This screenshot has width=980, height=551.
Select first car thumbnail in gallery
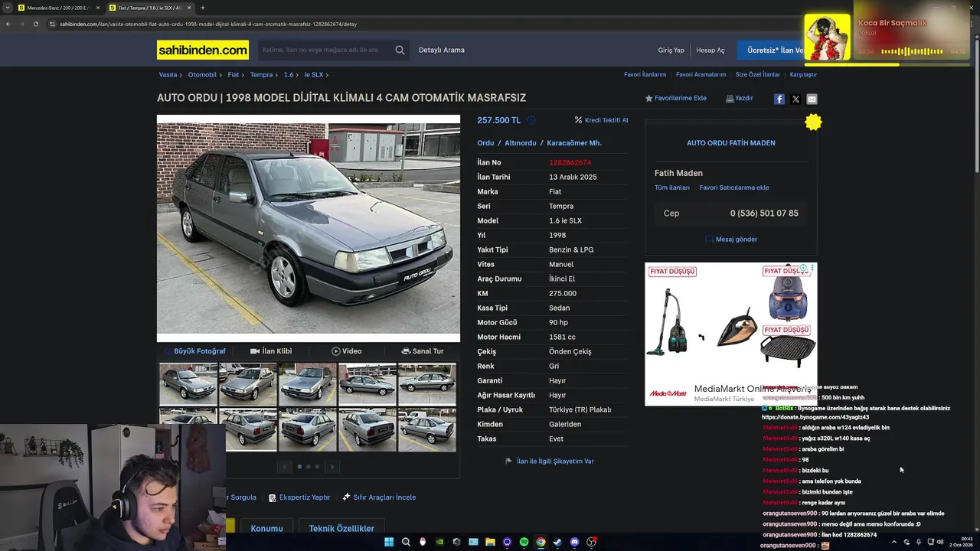(x=188, y=383)
